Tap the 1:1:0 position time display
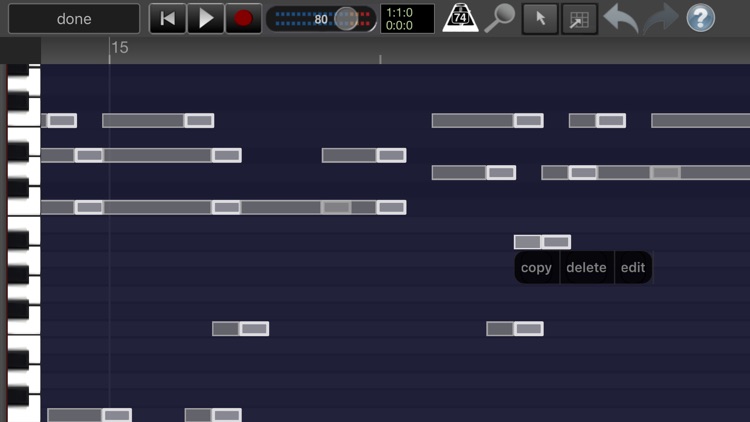750x422 pixels. pyautogui.click(x=407, y=19)
